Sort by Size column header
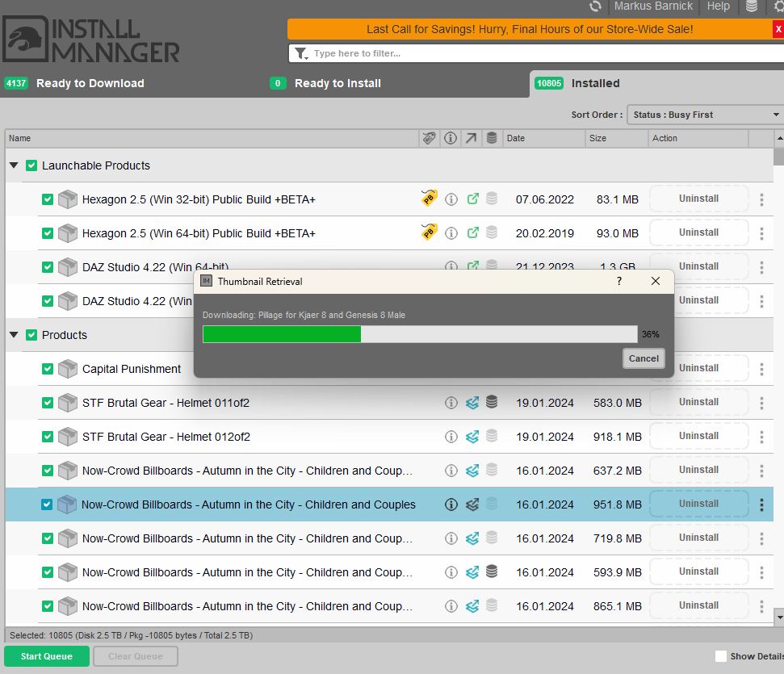This screenshot has width=784, height=674. coord(616,138)
